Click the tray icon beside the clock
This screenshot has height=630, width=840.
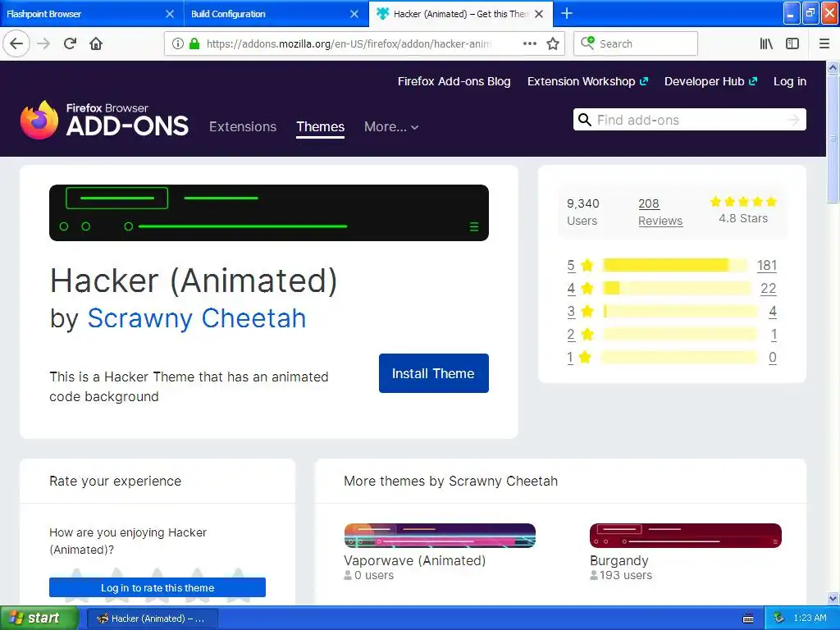[x=778, y=619]
